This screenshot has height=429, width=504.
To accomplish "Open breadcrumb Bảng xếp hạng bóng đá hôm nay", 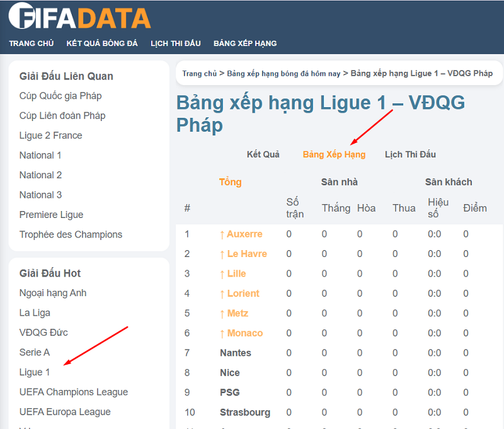I will [283, 74].
